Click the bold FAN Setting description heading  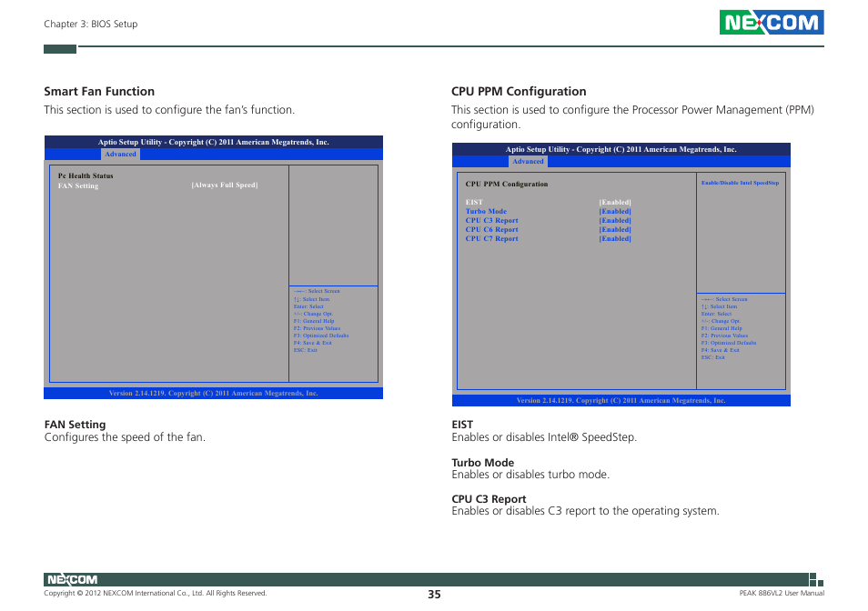point(75,424)
